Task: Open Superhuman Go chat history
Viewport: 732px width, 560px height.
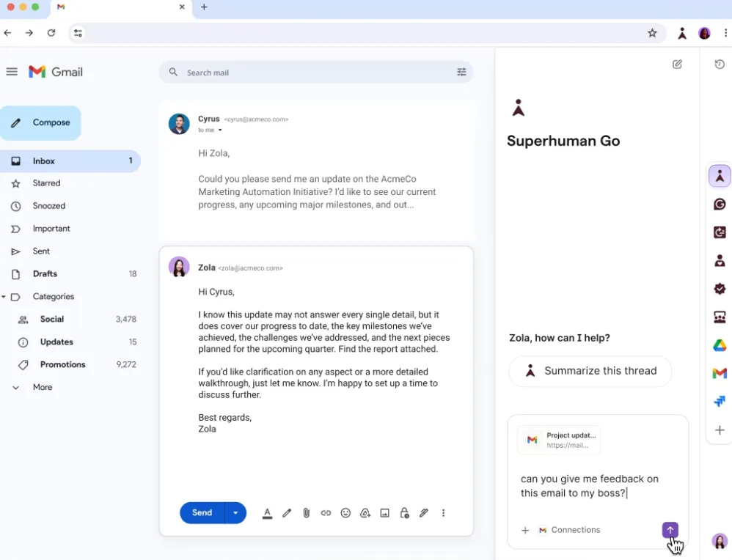Action: [x=720, y=65]
